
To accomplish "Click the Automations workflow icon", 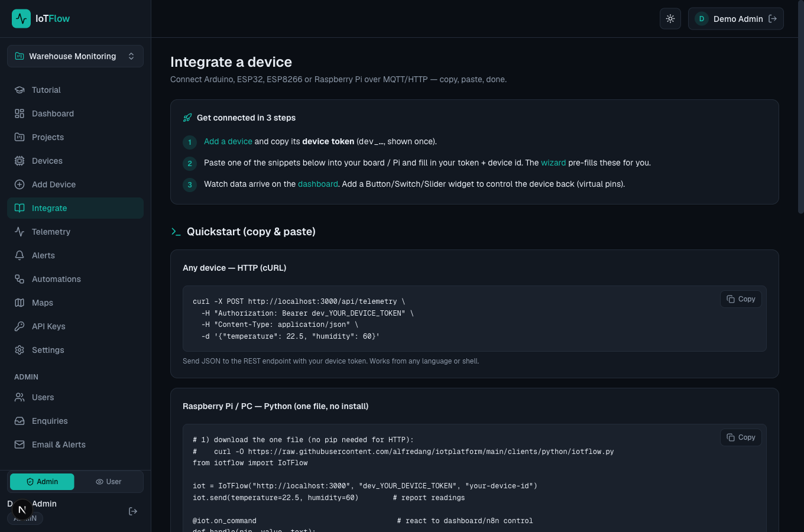I will (20, 279).
